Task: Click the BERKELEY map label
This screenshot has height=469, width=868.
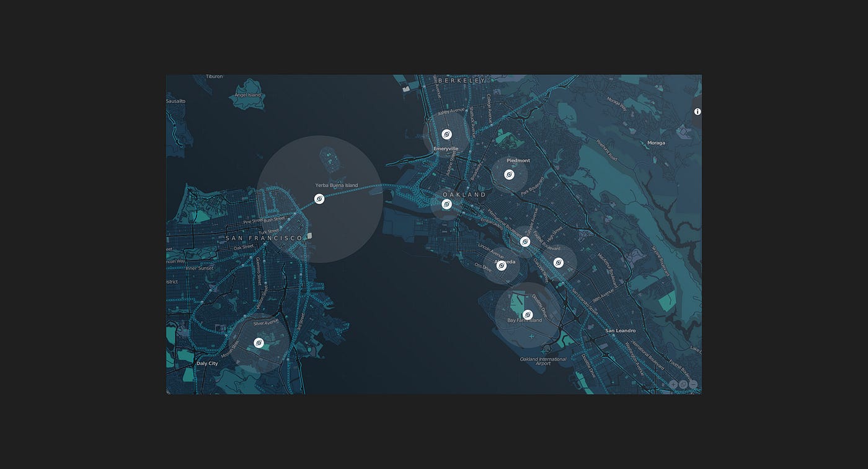Action: click(462, 81)
